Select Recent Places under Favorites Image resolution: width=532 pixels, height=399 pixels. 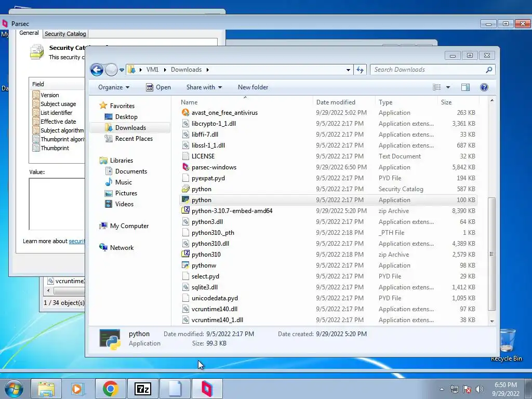pos(134,138)
